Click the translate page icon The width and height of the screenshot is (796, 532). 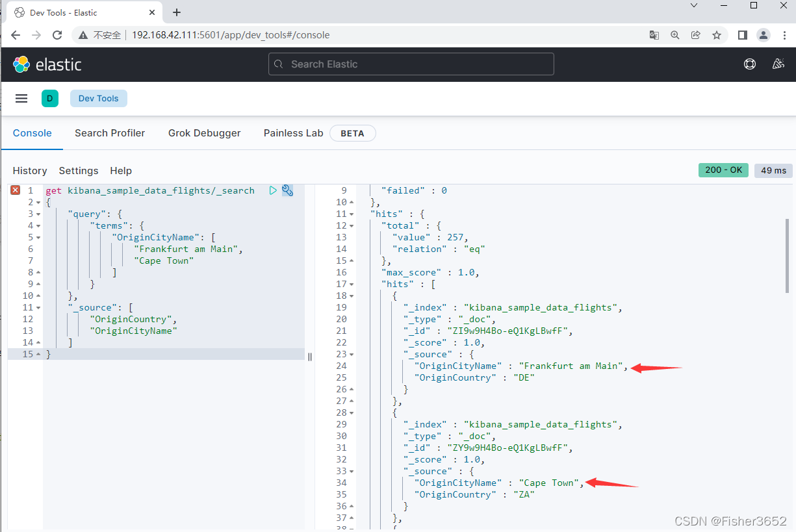pos(654,35)
